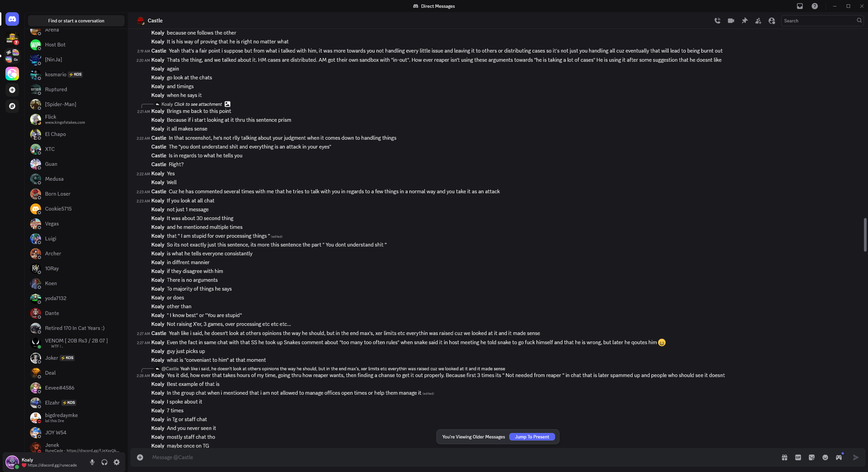The image size is (868, 472).
Task: Open pinned messages
Action: click(x=744, y=21)
